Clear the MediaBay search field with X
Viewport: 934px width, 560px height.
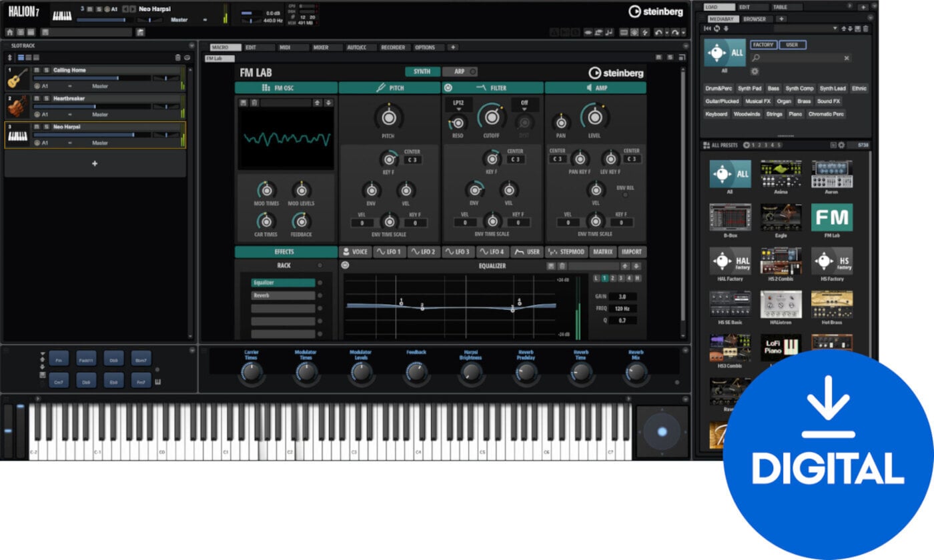coord(847,59)
